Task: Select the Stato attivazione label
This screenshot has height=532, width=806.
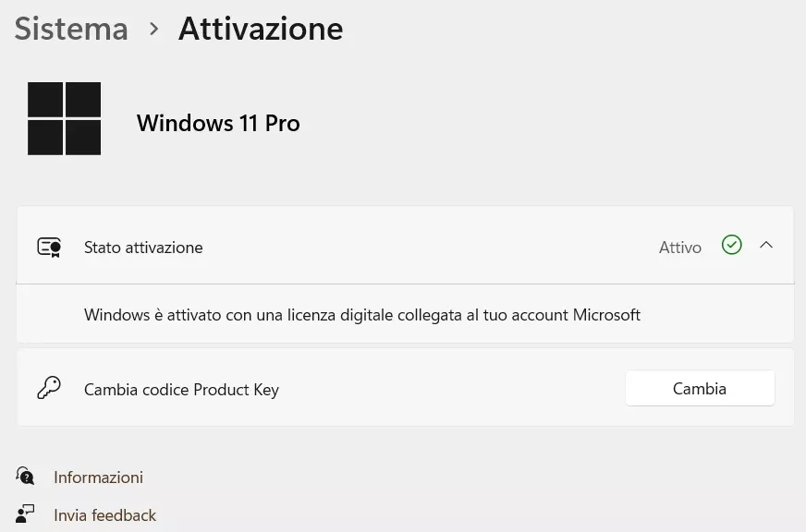Action: coord(143,247)
